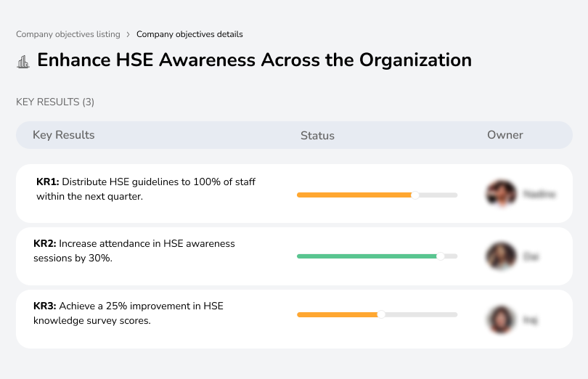Open the Company objectives listing breadcrumb
588x379 pixels.
coord(68,34)
